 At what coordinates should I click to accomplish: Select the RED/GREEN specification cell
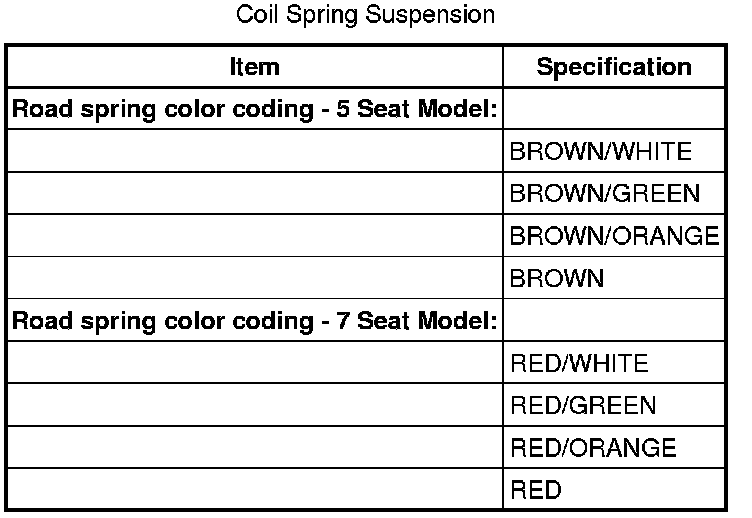[x=614, y=405]
